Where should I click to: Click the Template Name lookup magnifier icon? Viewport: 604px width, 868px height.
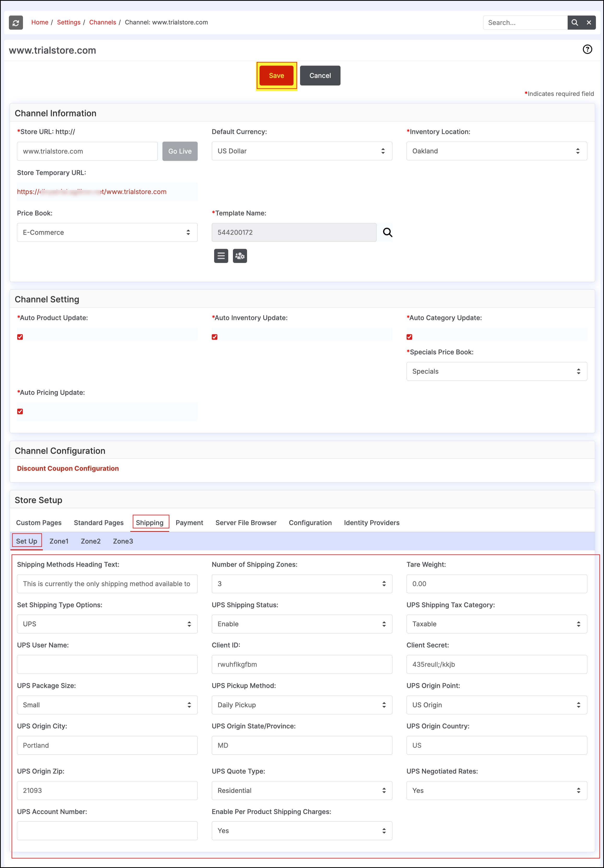click(387, 232)
